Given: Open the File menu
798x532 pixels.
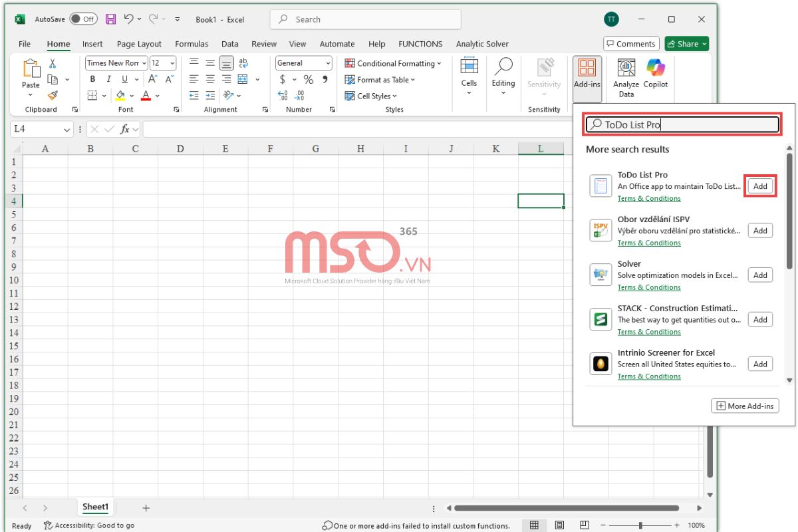Looking at the screenshot, I should pos(25,44).
